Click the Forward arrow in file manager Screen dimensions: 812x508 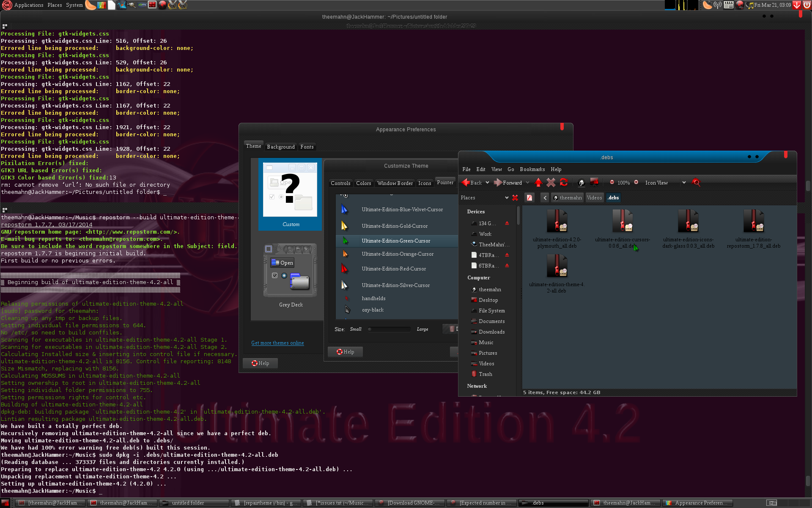pyautogui.click(x=508, y=182)
